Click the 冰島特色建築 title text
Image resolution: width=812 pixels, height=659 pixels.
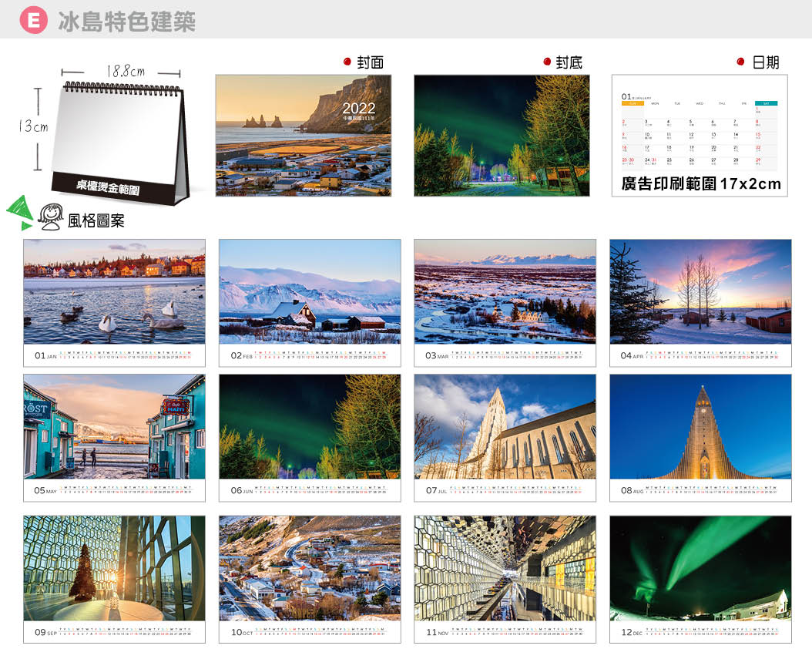coord(127,21)
